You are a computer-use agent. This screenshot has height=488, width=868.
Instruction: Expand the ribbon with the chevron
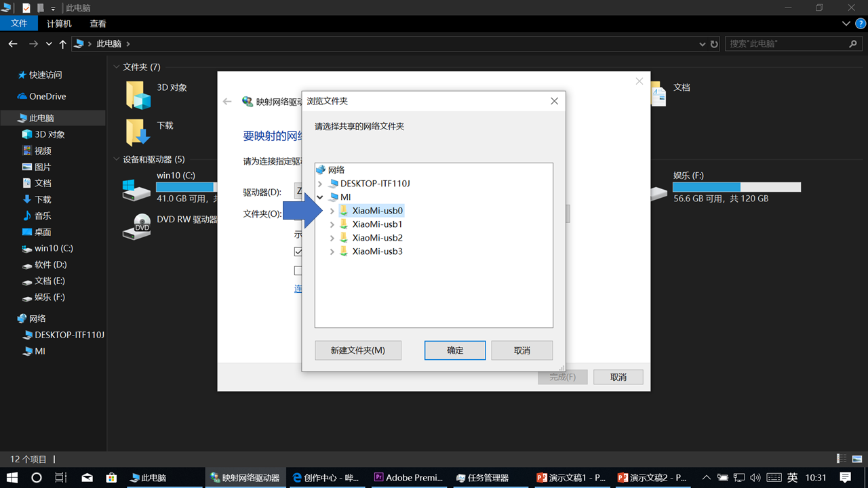click(x=846, y=23)
